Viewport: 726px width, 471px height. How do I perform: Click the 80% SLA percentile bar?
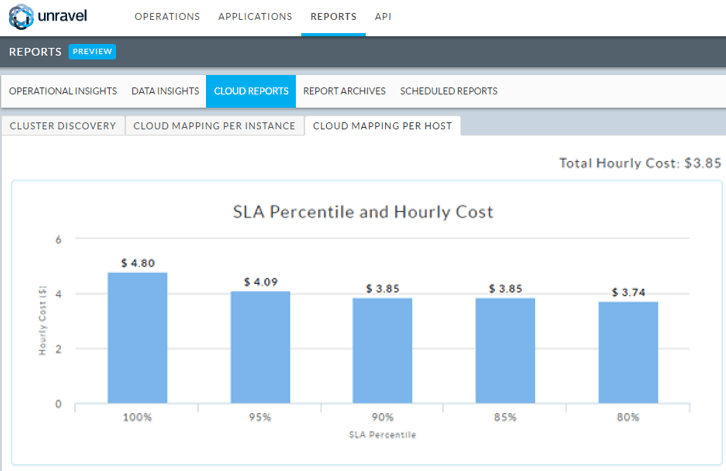pos(628,353)
